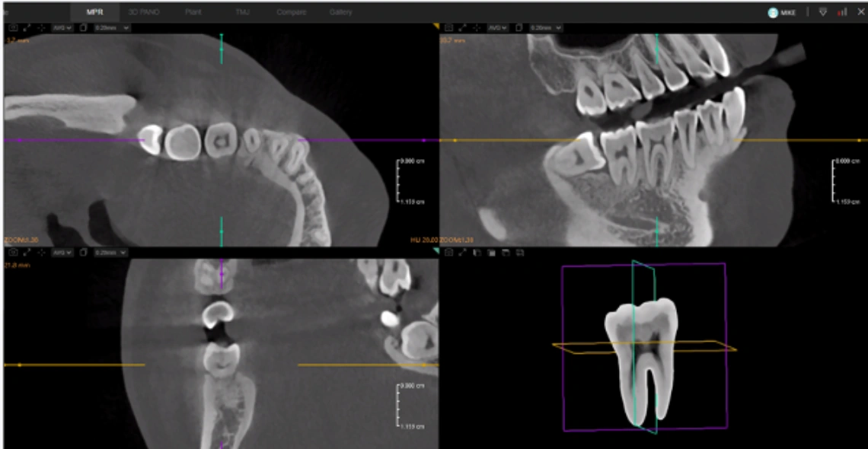Open 0.20mm thickness dropdown in coronal view
Image resolution: width=868 pixels, height=449 pixels.
(x=110, y=252)
